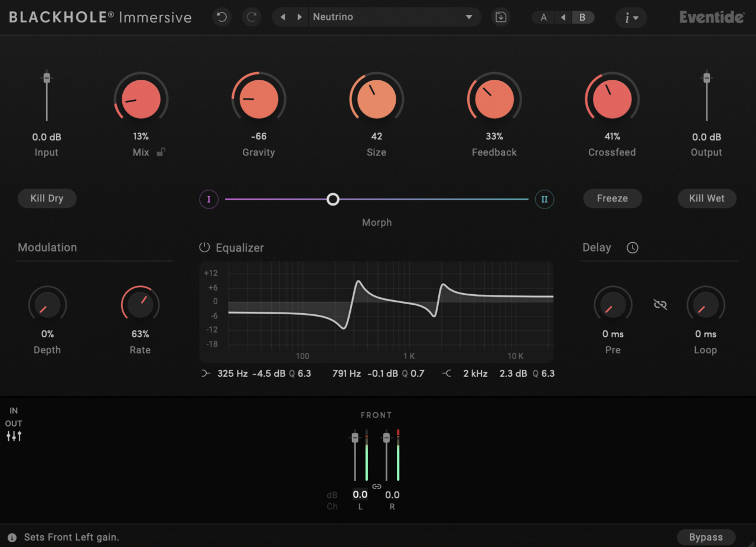This screenshot has height=547, width=756.
Task: Click the save preset icon
Action: click(x=501, y=17)
